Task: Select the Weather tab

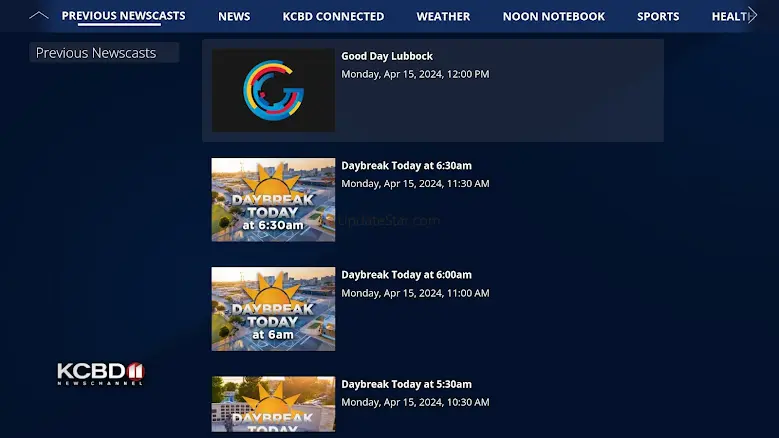Action: pyautogui.click(x=443, y=16)
